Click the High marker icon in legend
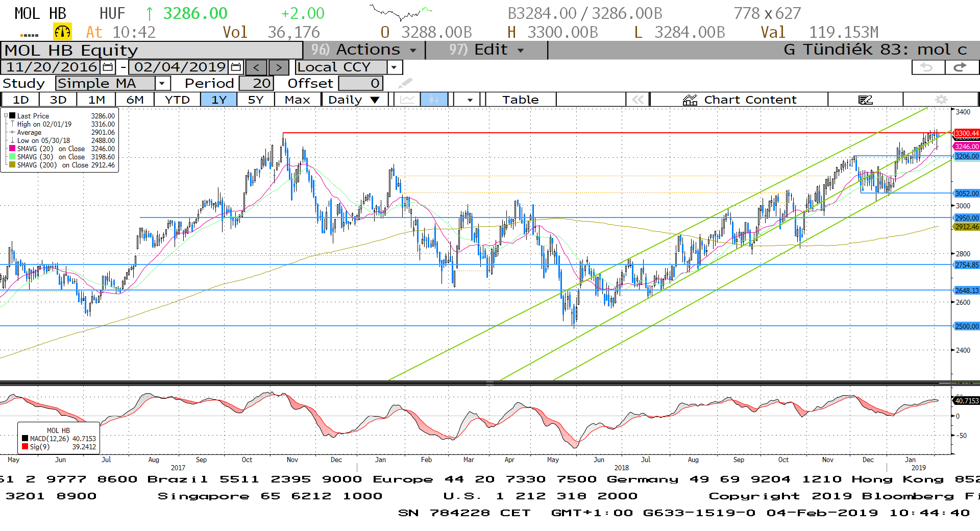 tap(12, 124)
